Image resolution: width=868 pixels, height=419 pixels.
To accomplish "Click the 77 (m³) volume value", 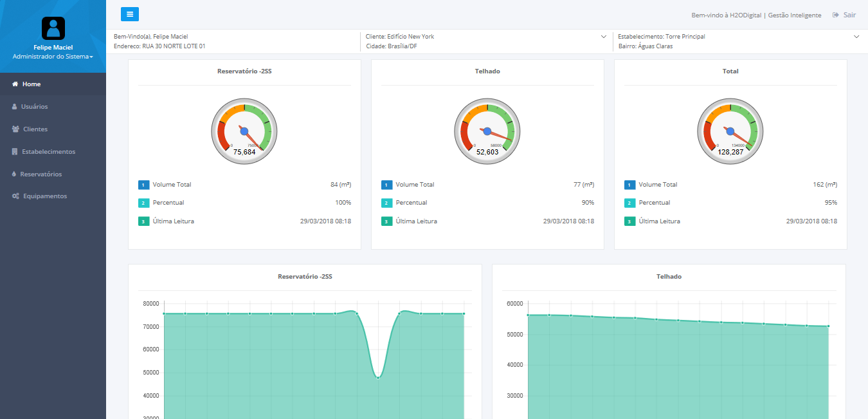I will click(584, 185).
